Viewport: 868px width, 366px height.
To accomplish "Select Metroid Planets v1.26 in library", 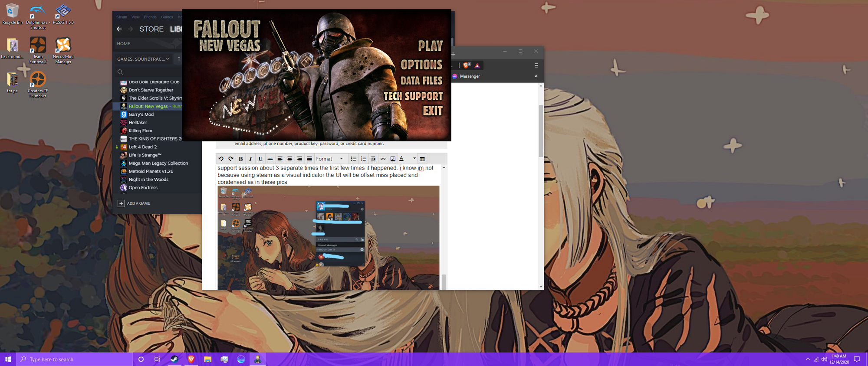I will [151, 171].
